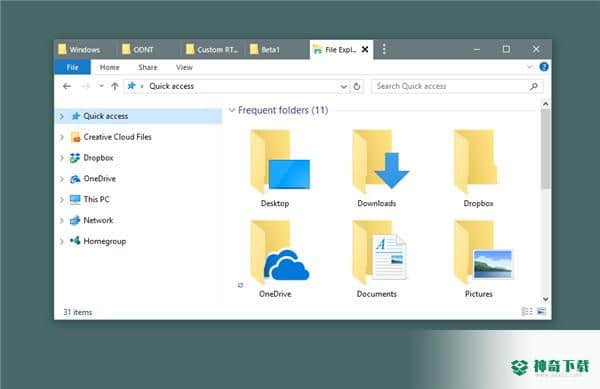Open the OneDrive folder in Frequent folders
600x389 pixels.
279,252
